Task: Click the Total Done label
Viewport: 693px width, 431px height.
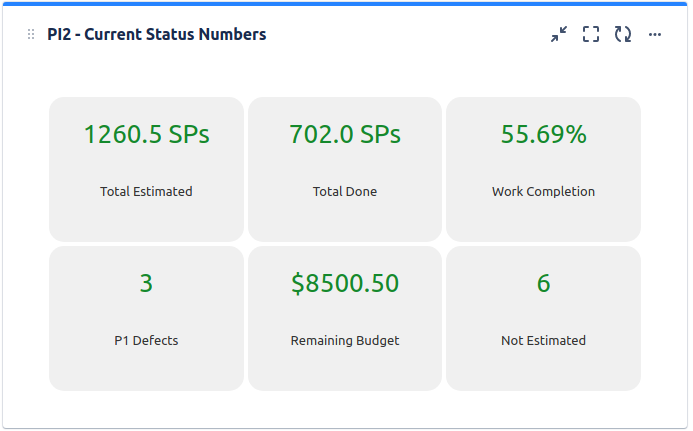Action: tap(345, 191)
